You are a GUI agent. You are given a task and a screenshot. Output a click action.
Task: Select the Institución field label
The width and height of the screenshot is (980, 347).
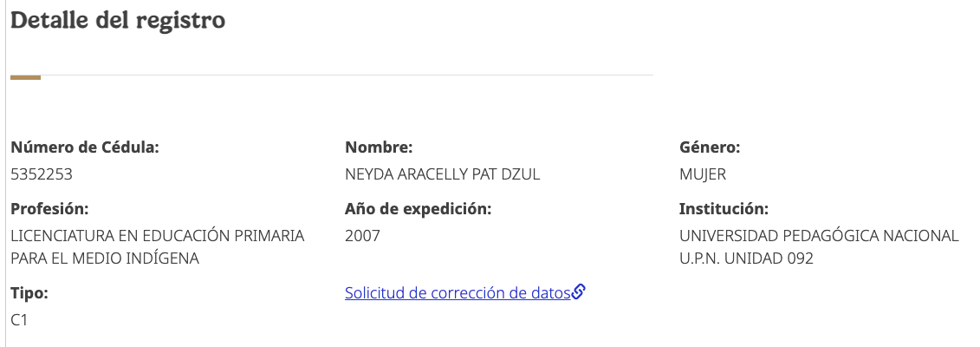pyautogui.click(x=724, y=209)
